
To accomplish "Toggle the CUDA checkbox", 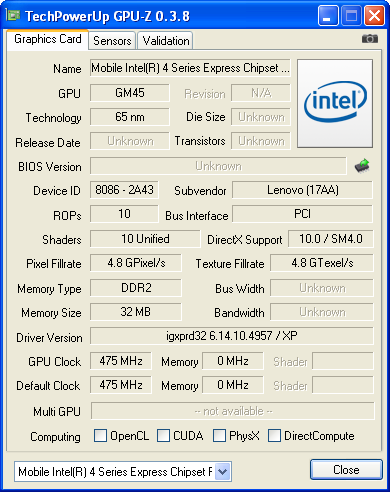I will click(x=163, y=435).
